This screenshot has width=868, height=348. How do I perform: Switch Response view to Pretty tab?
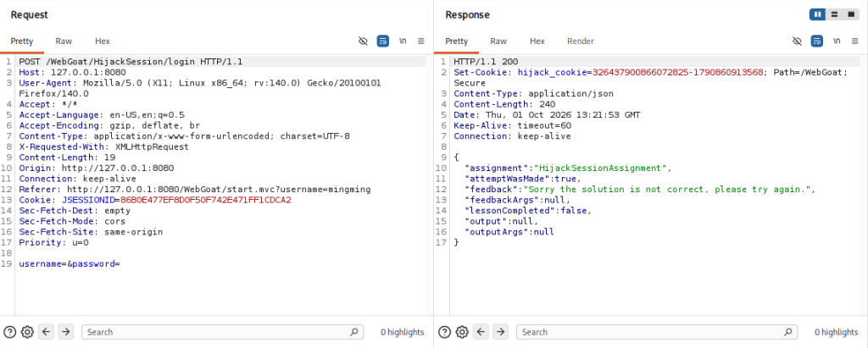[457, 41]
